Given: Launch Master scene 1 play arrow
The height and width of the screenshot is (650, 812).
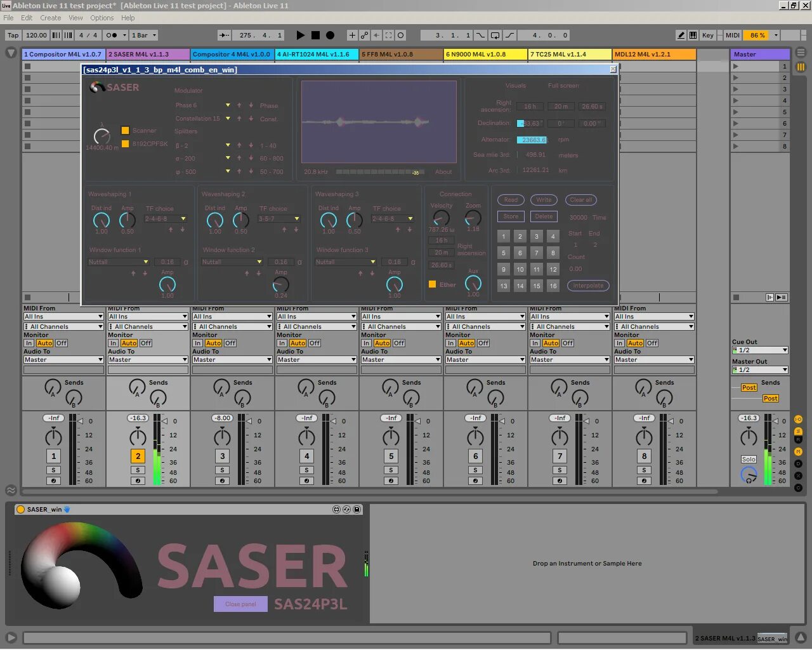Looking at the screenshot, I should click(736, 67).
